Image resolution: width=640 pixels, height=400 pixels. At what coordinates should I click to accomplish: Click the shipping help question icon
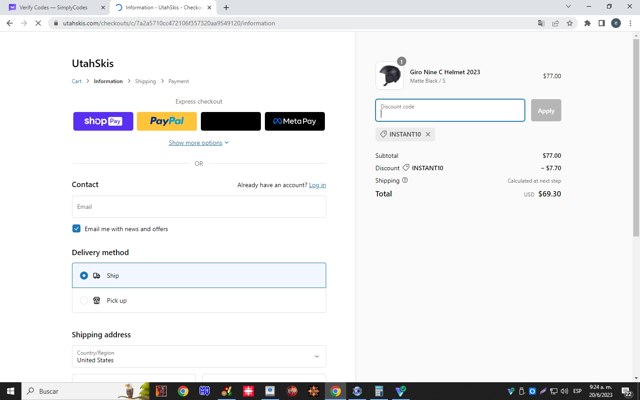(405, 180)
